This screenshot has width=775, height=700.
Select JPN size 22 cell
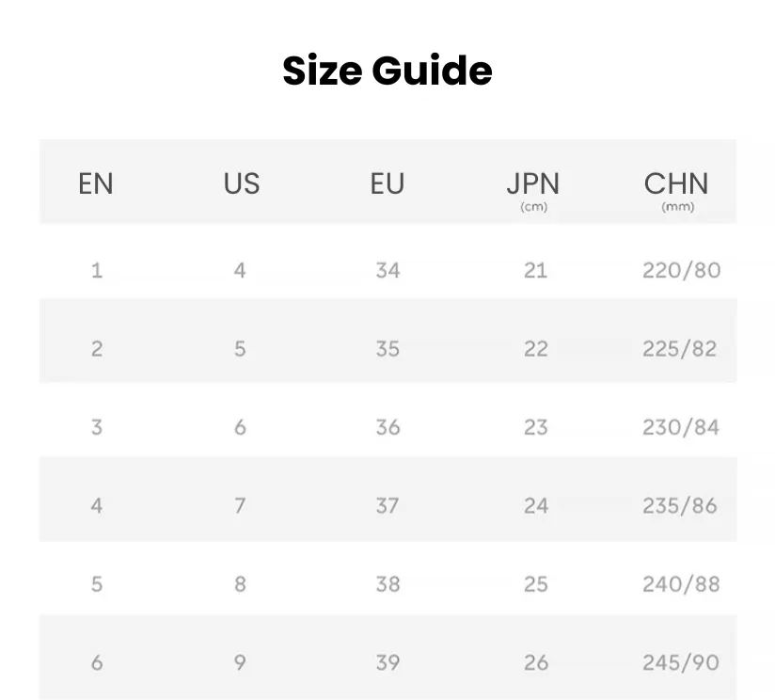point(535,349)
